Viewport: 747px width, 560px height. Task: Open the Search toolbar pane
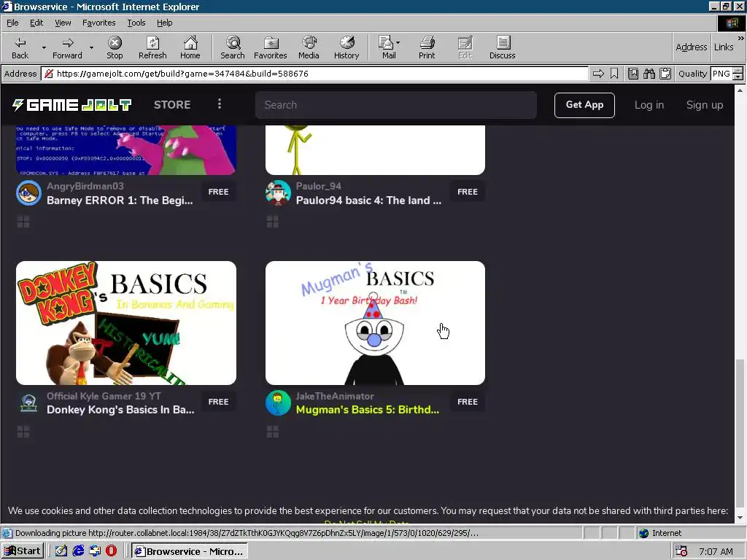pos(233,47)
